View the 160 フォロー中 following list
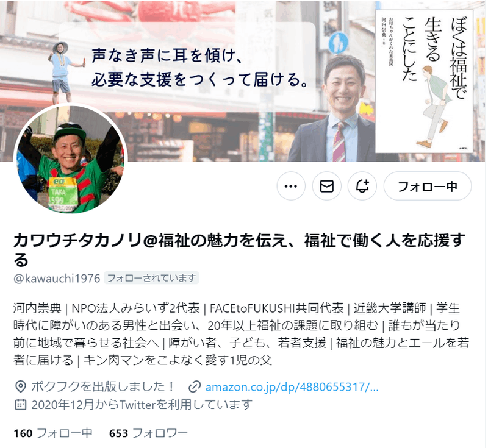Image resolution: width=488 pixels, height=448 pixels. pyautogui.click(x=53, y=433)
